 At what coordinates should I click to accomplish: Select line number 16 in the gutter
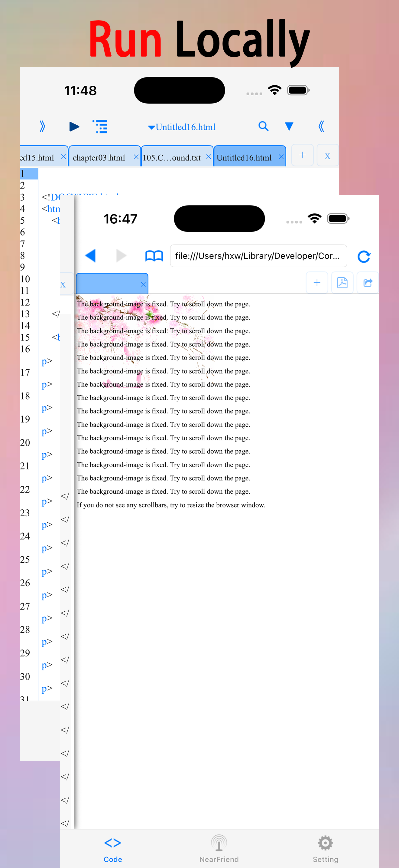click(25, 349)
